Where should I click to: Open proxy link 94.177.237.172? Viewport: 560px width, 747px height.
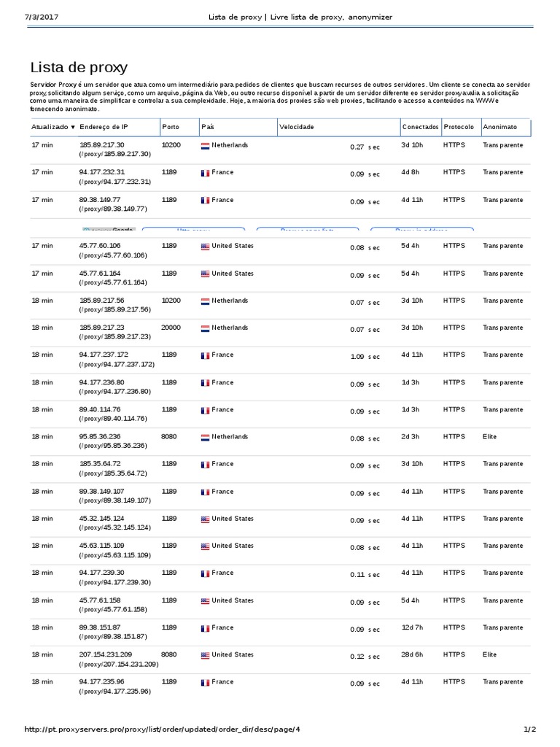point(104,355)
